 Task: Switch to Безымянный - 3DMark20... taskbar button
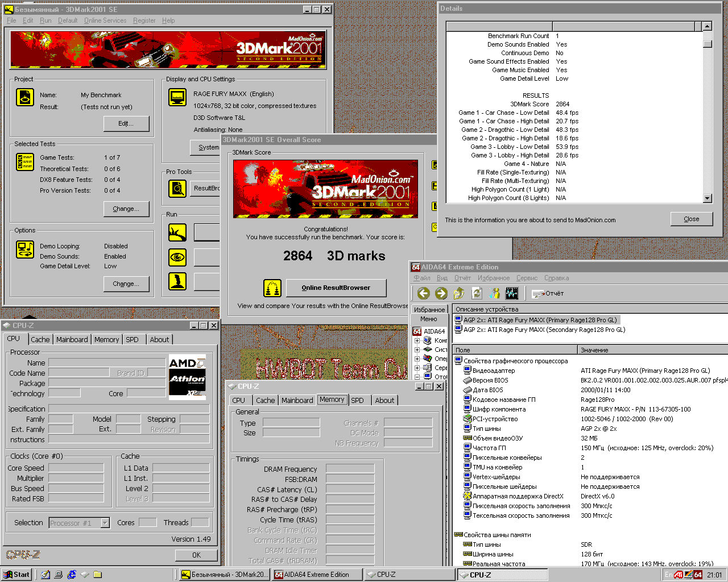[224, 575]
